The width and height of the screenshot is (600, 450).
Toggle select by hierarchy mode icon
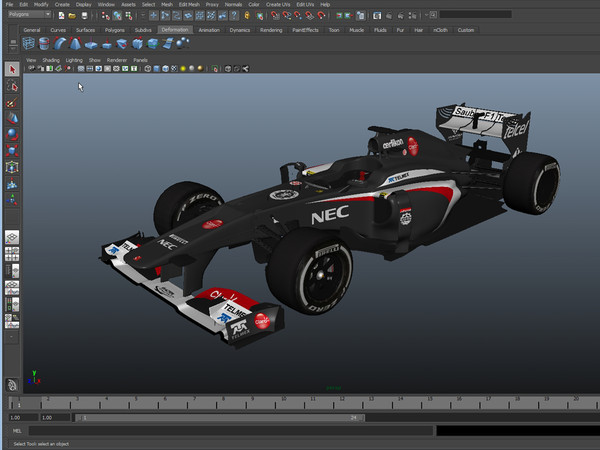(x=105, y=16)
